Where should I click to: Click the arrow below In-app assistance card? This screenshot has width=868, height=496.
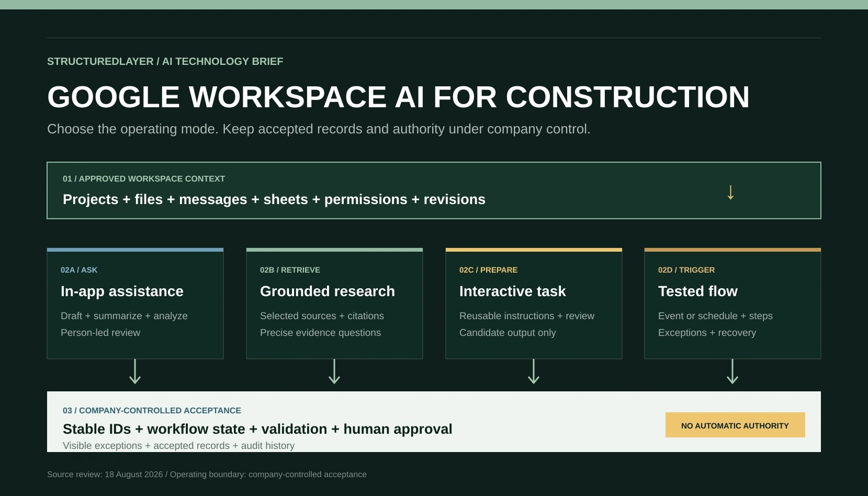135,371
